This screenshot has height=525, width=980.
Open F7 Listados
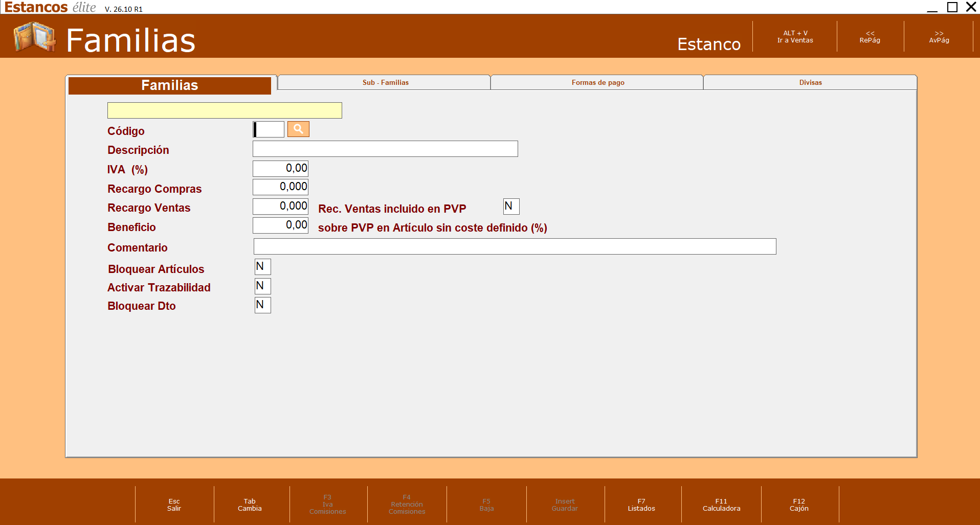tap(641, 505)
